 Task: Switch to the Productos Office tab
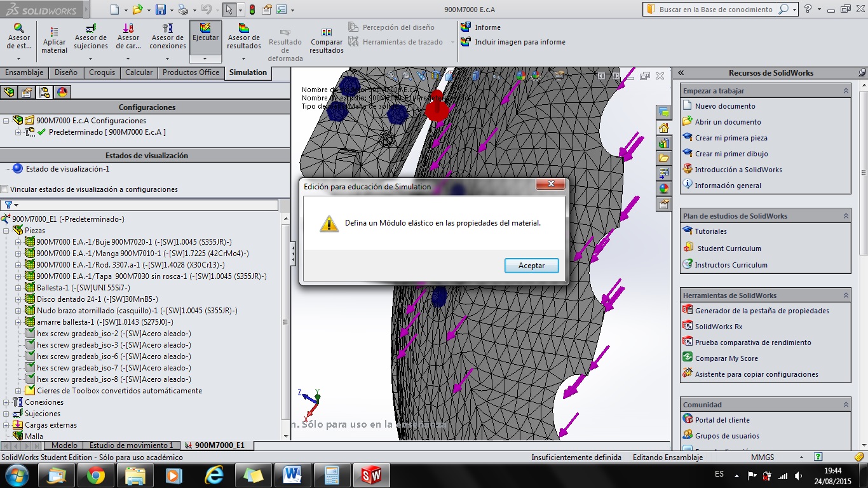(191, 72)
